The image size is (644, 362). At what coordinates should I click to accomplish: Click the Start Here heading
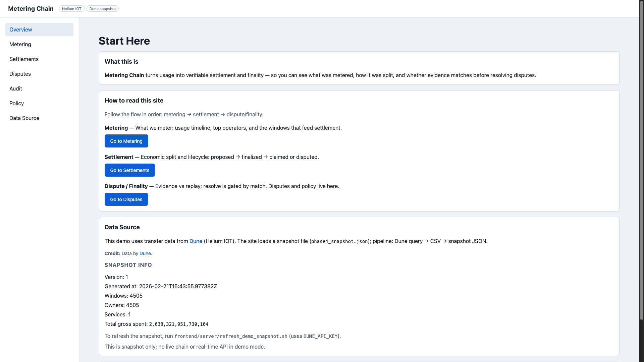124,41
